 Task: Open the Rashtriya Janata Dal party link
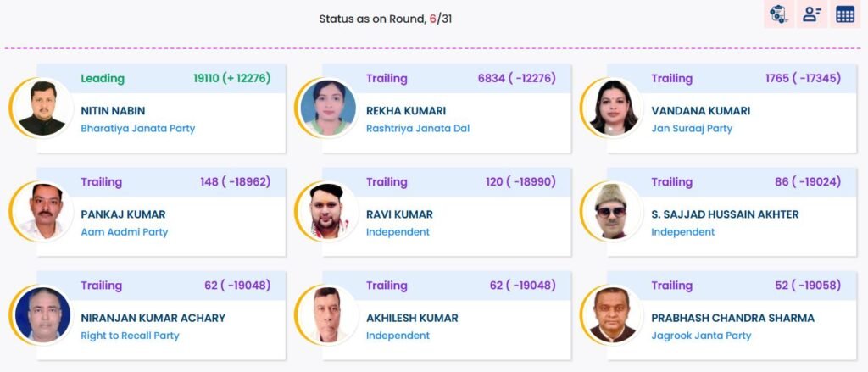[417, 129]
